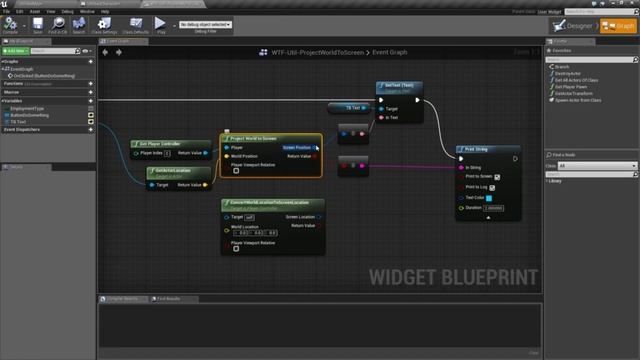Open the debug object selection dropdown
This screenshot has width=640, height=360.
point(205,24)
